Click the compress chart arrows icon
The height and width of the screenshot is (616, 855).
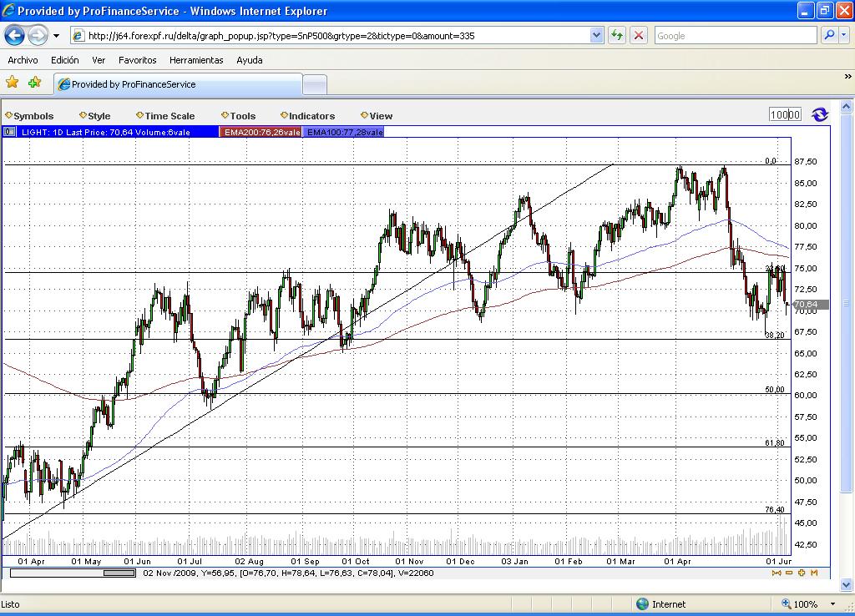click(777, 573)
